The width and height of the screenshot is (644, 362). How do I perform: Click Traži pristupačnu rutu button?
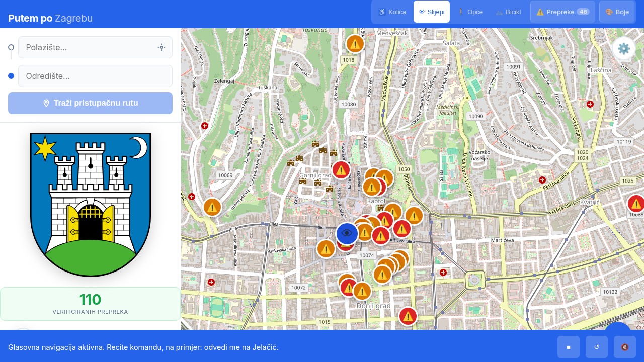point(90,103)
